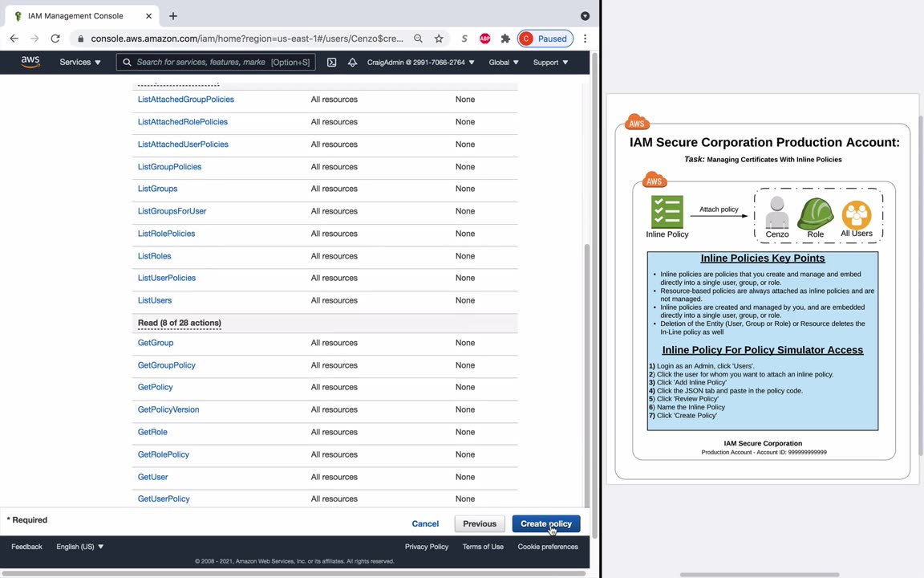This screenshot has width=924, height=578.
Task: Click Create policy button
Action: click(x=545, y=523)
